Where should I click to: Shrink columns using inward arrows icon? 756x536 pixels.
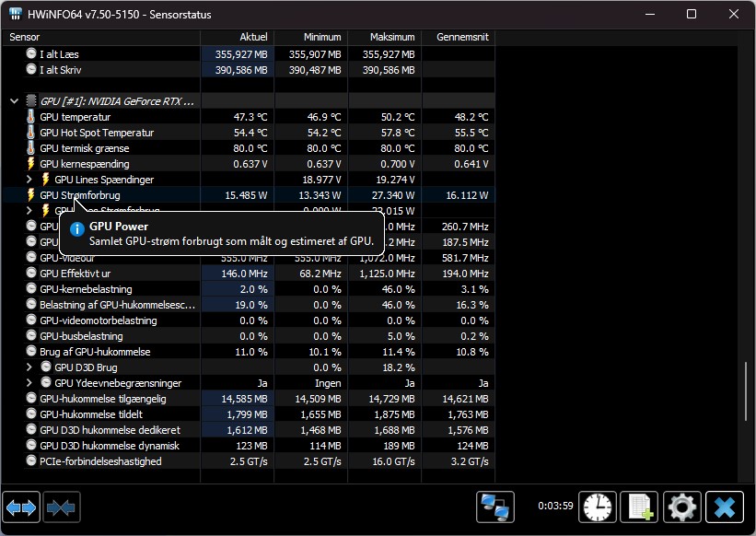click(x=61, y=507)
